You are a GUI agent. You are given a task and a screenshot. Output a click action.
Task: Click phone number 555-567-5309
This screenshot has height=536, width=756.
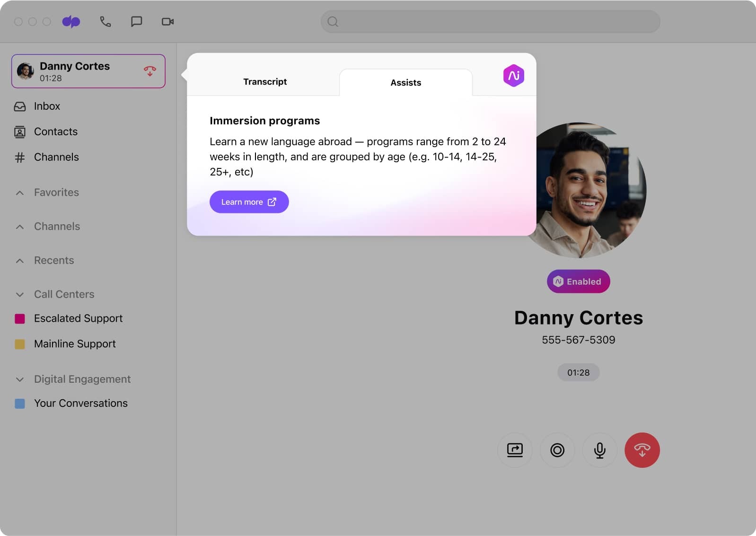point(578,340)
